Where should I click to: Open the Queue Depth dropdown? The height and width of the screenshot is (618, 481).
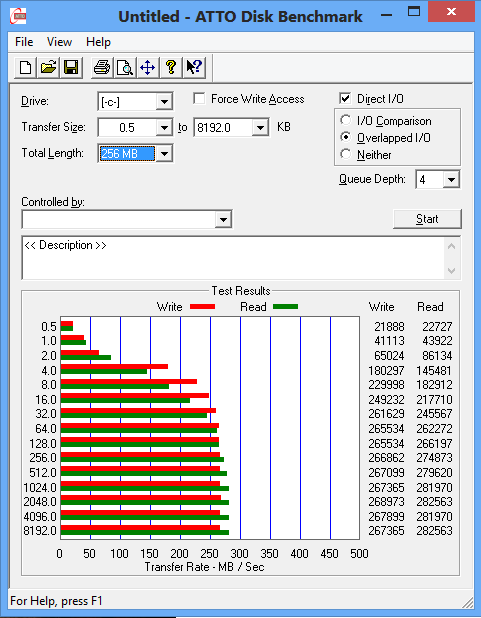(451, 180)
